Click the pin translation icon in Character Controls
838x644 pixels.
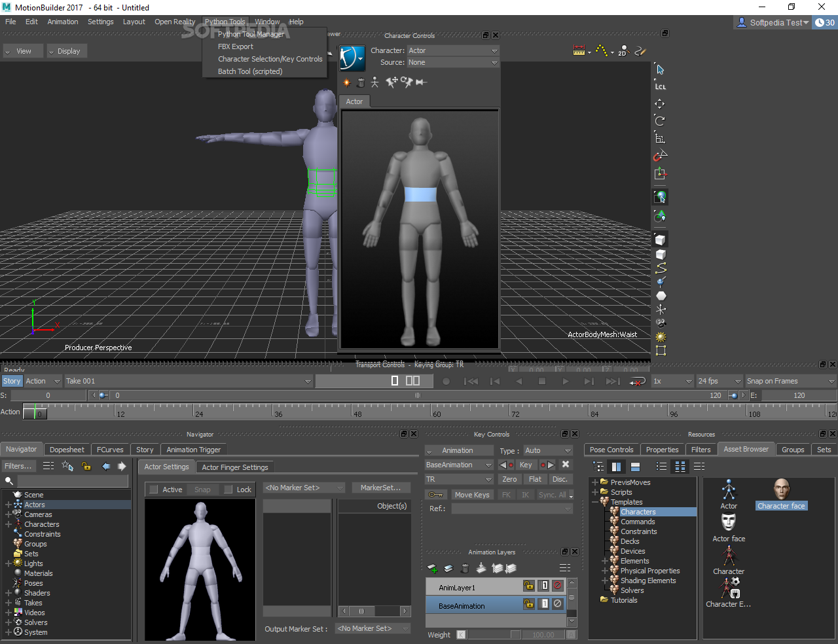pos(392,82)
